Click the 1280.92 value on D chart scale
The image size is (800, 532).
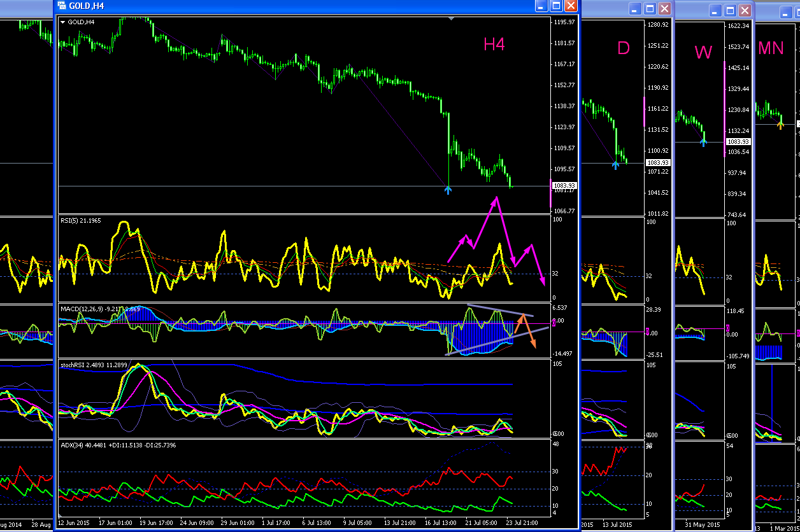tap(657, 25)
